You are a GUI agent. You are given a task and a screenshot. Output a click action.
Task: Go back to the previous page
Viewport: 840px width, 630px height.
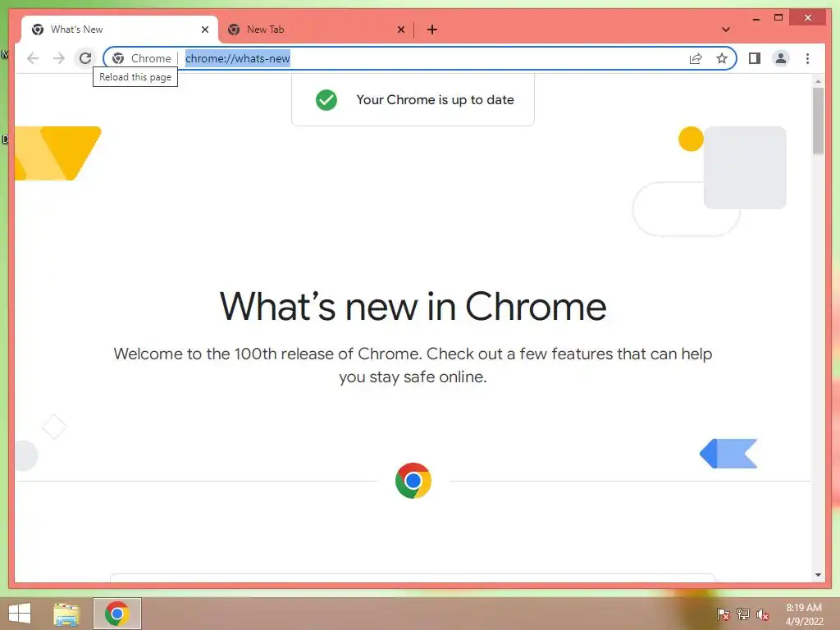(x=33, y=58)
